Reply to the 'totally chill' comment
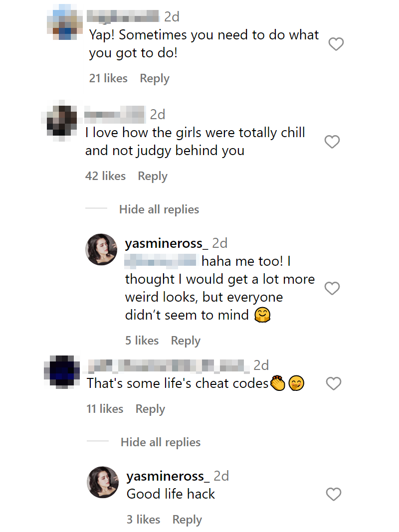 pos(152,176)
